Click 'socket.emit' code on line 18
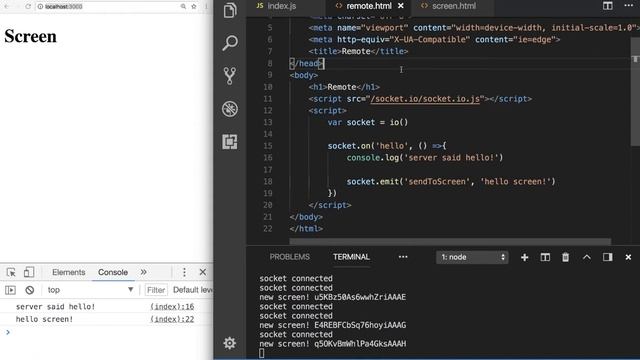 click(373, 181)
